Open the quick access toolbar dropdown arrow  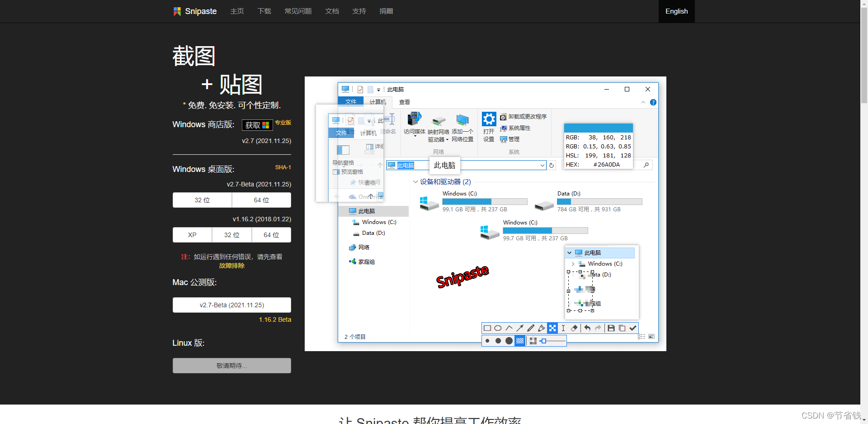tap(378, 90)
